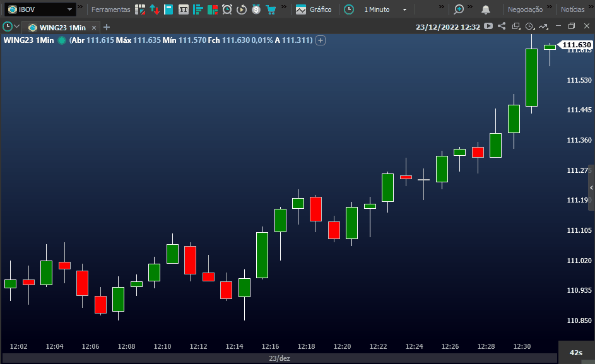Click the 12:30 time axis label
Image resolution: width=595 pixels, height=364 pixels.
click(522, 346)
